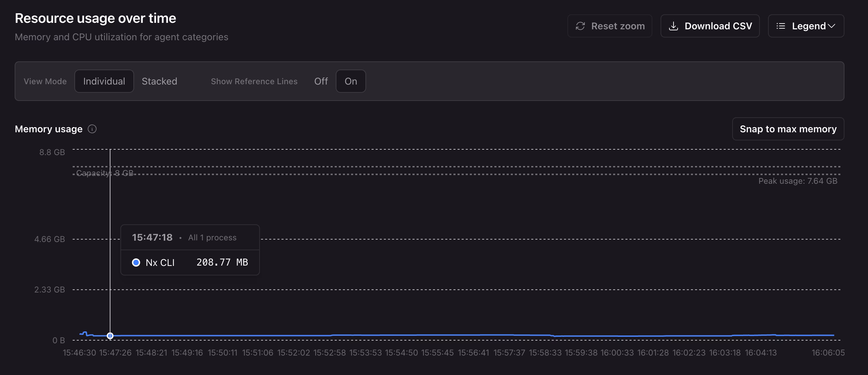
Task: Download the CSV file
Action: 710,26
